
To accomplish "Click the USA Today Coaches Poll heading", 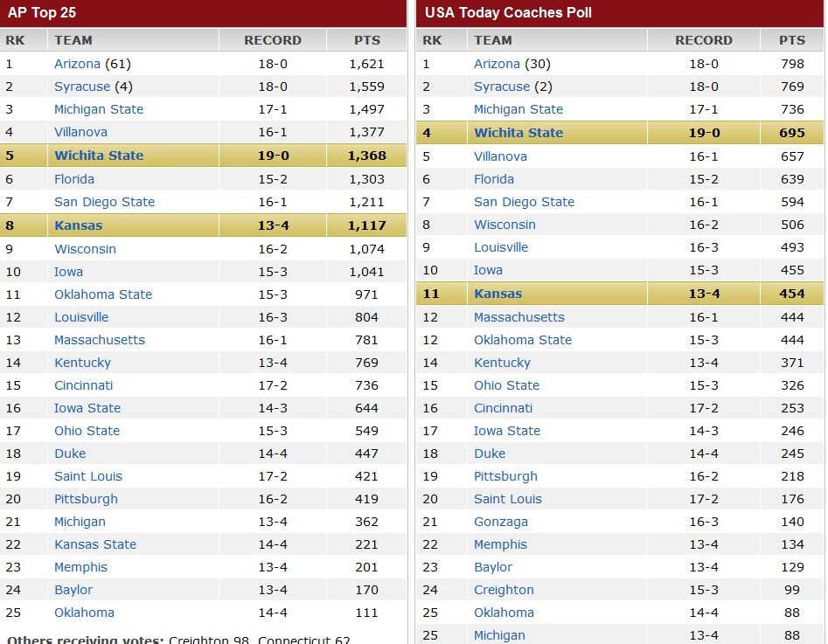I will 508,12.
